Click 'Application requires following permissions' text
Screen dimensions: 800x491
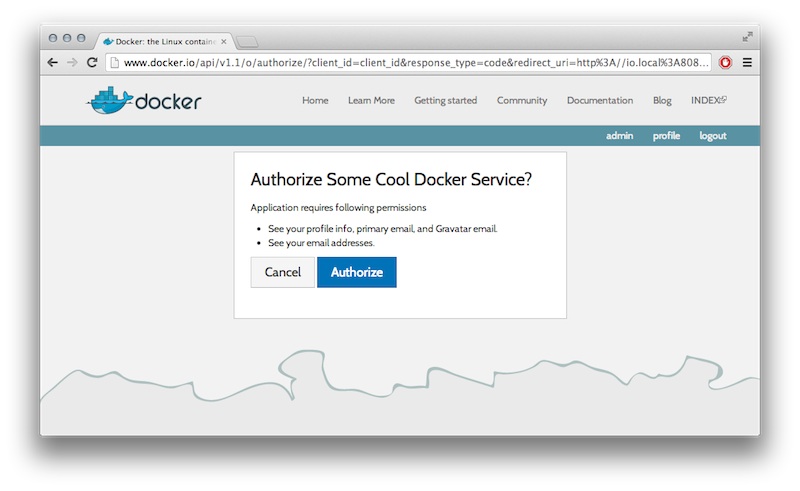[x=338, y=208]
